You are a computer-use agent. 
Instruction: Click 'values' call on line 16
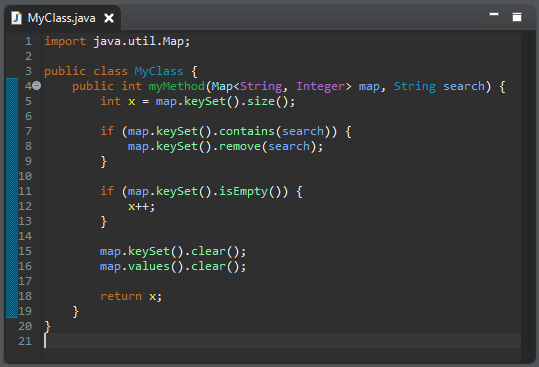[149, 267]
